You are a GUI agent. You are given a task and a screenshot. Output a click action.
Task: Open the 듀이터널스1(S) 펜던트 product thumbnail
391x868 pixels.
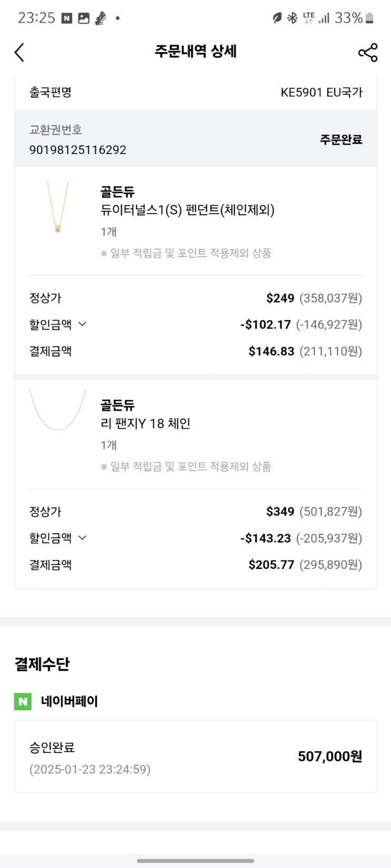click(x=57, y=207)
